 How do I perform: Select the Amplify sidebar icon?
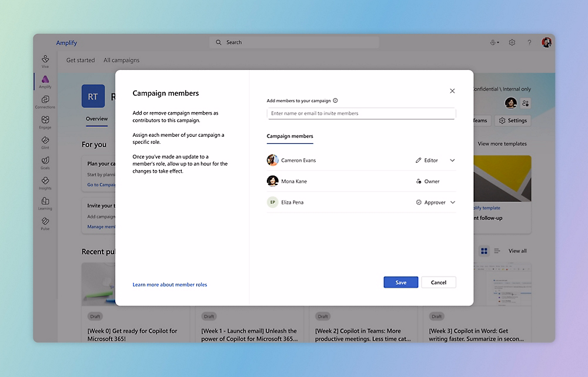(45, 82)
